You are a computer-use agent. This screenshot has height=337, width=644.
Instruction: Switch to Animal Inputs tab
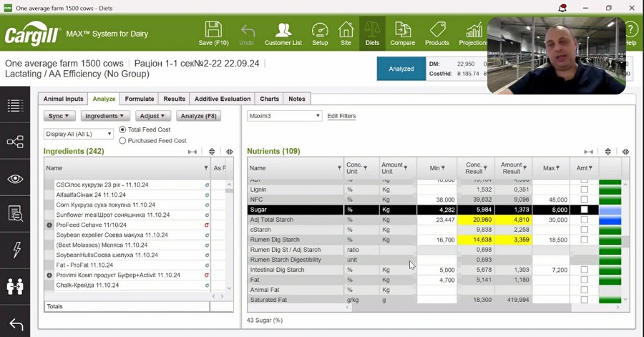pyautogui.click(x=63, y=99)
